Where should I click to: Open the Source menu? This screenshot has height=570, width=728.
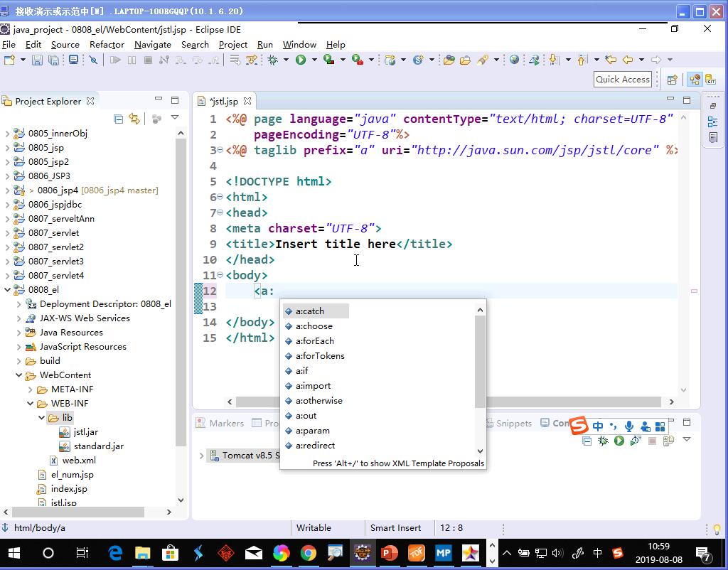click(65, 45)
